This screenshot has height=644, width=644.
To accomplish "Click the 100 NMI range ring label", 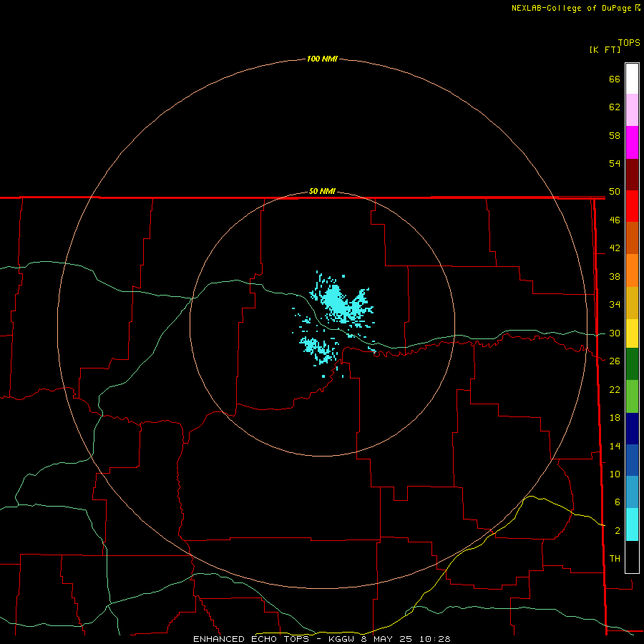I will [x=322, y=59].
